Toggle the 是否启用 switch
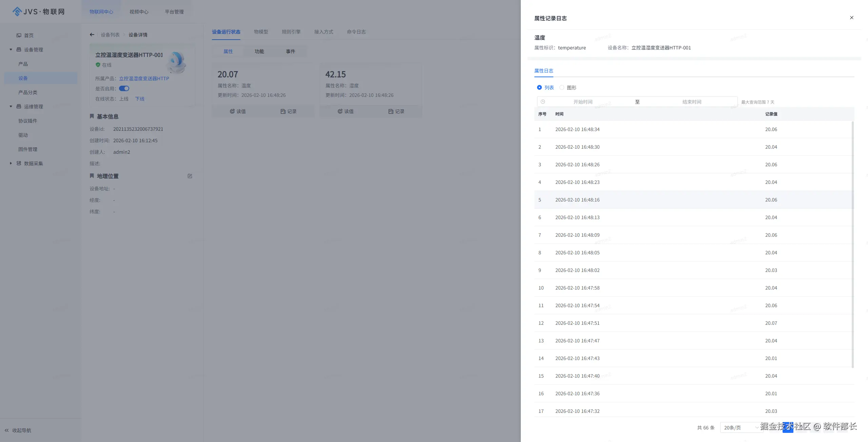The image size is (868, 442). (x=124, y=88)
